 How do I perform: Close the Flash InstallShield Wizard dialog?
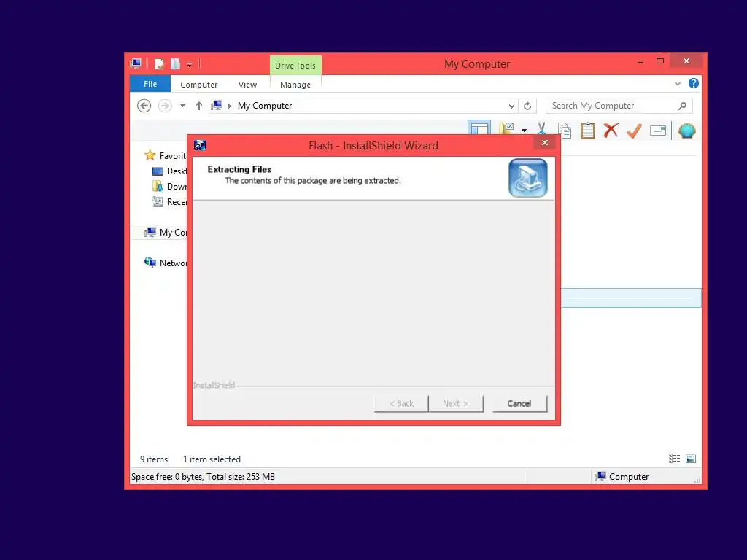coord(544,142)
